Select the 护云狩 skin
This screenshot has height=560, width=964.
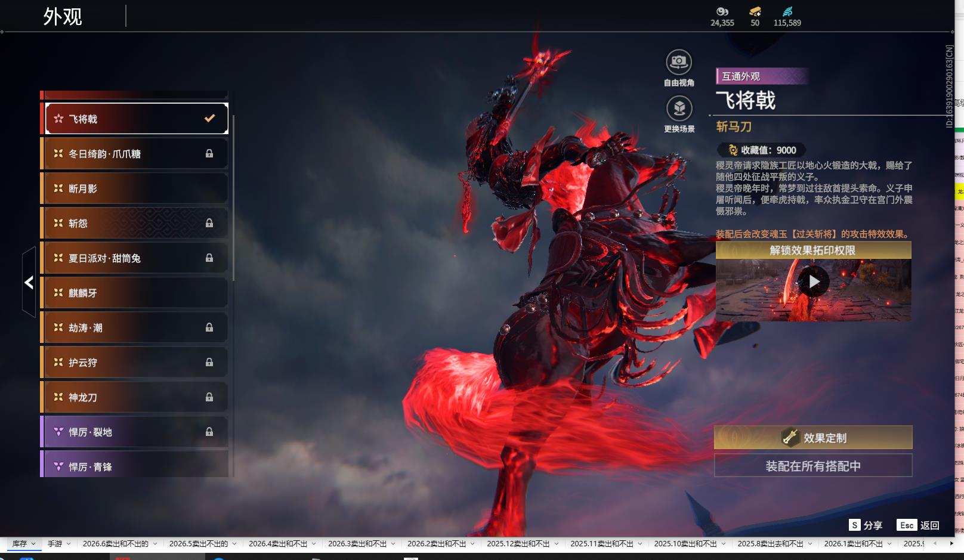point(134,363)
